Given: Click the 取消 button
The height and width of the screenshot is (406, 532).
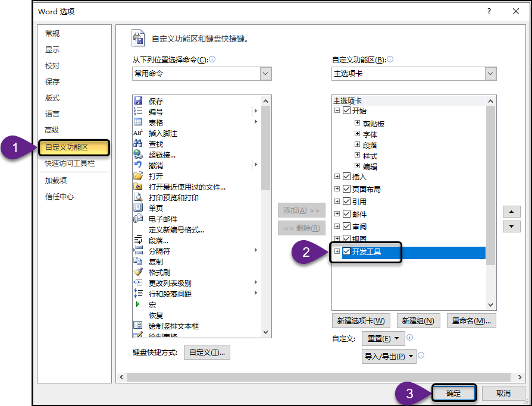Looking at the screenshot, I should (503, 393).
